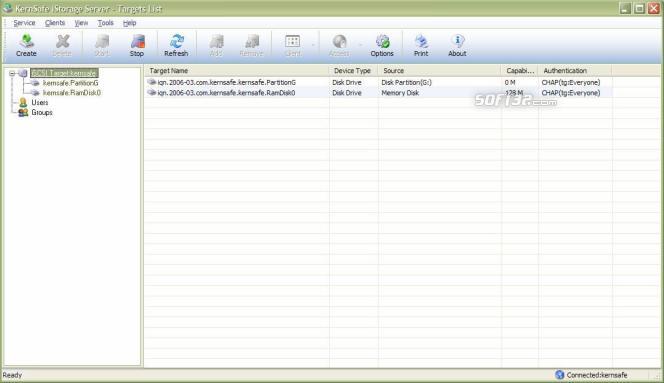This screenshot has width=664, height=383.
Task: Click the Groups people icon
Action: tap(23, 112)
